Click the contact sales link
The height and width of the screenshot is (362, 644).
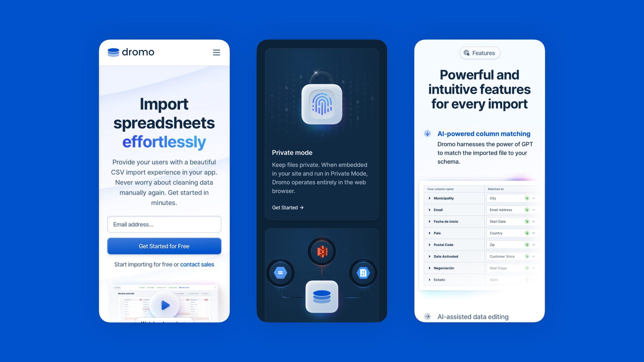197,263
